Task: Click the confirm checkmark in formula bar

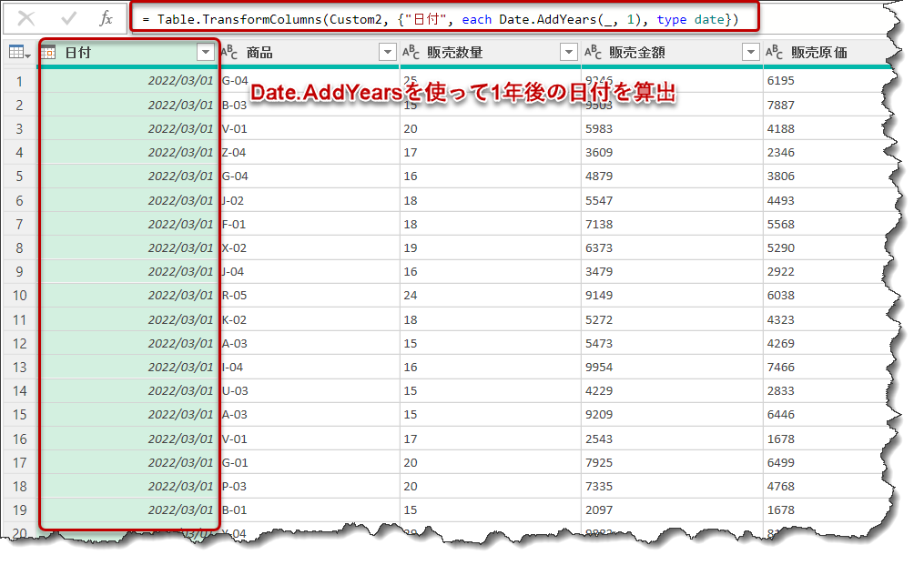Action: pyautogui.click(x=69, y=19)
